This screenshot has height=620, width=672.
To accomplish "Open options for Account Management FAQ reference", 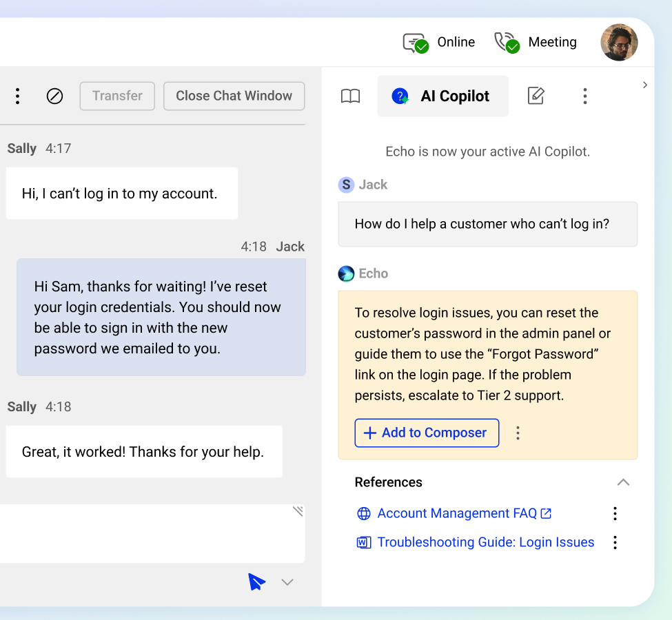I will (x=615, y=513).
